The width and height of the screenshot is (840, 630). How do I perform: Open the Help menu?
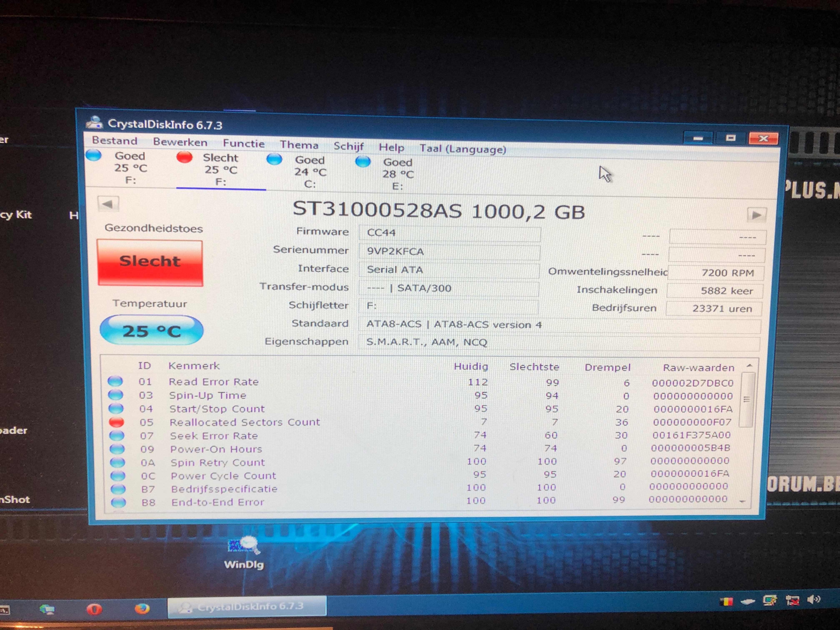point(391,147)
